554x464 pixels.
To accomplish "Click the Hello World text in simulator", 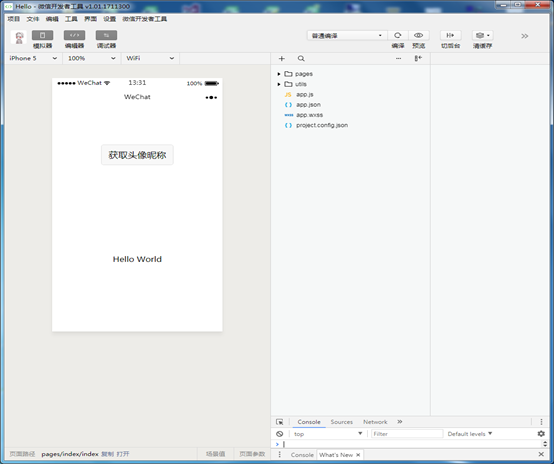I will coord(137,259).
